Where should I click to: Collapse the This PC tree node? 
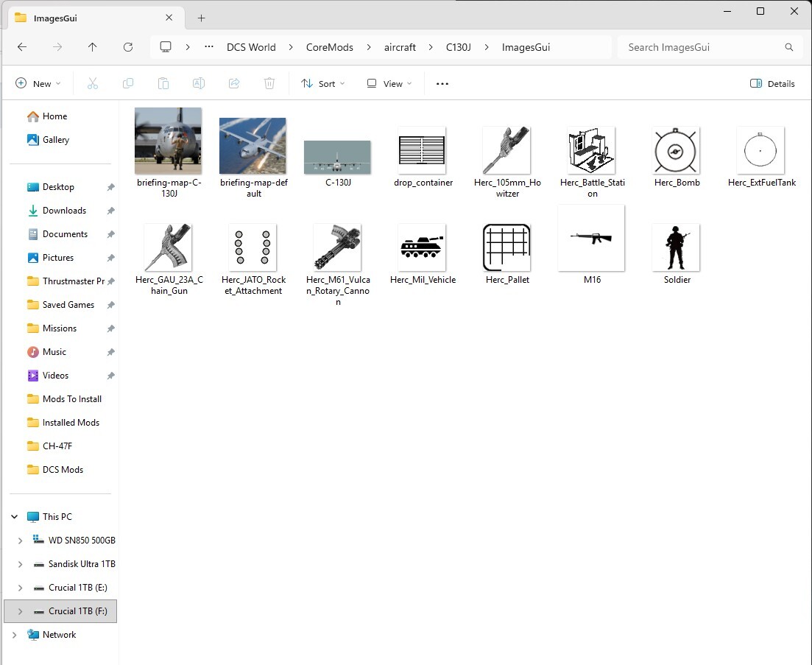[x=15, y=517]
